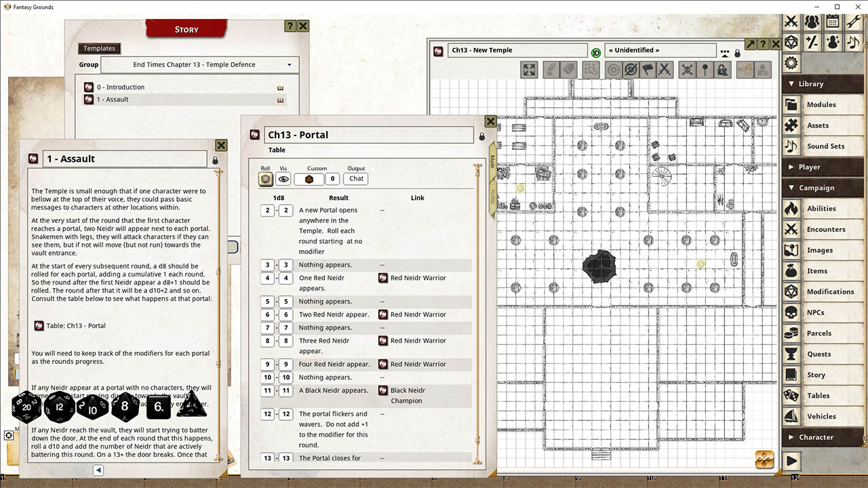Open the Red Neidr Warrior link in row 4
The width and height of the screenshot is (868, 488).
[x=382, y=278]
